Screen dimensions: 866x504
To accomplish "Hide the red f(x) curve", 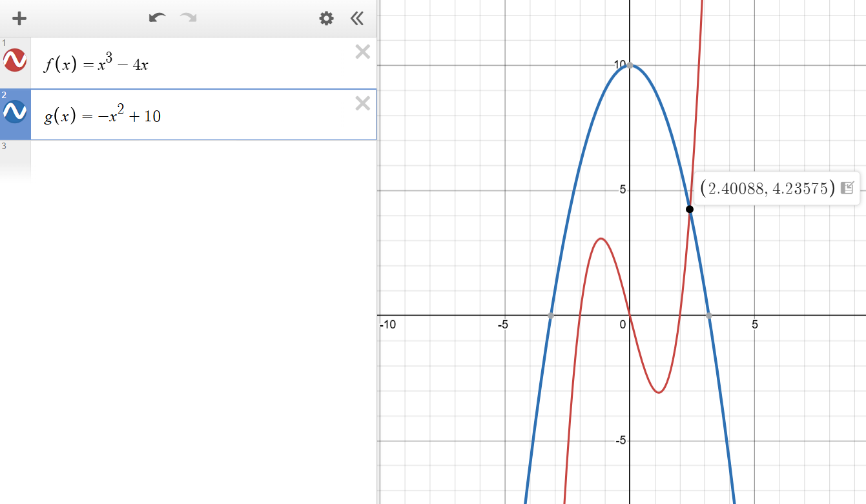I will 15,60.
